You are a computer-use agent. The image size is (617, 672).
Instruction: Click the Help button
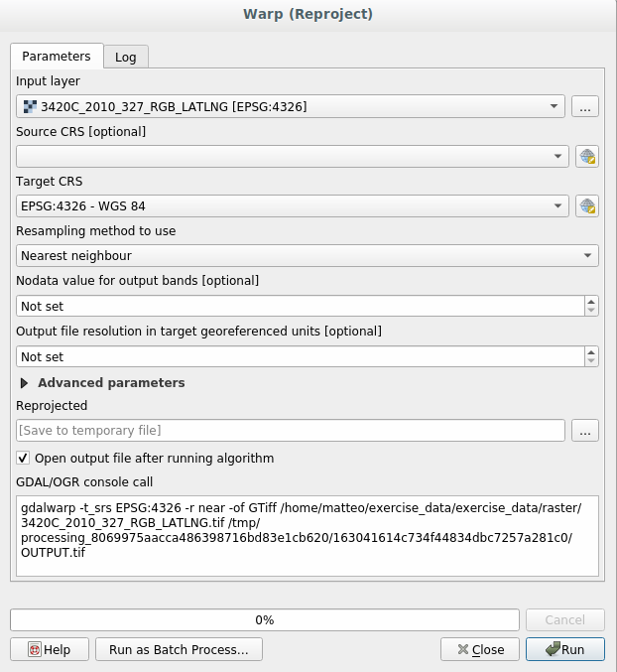pos(49,649)
